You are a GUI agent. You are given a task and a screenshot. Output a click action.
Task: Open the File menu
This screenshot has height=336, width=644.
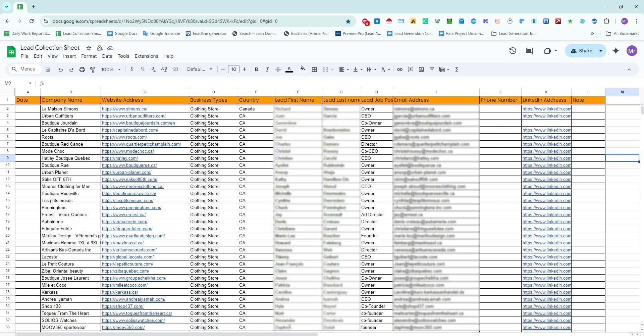click(24, 56)
